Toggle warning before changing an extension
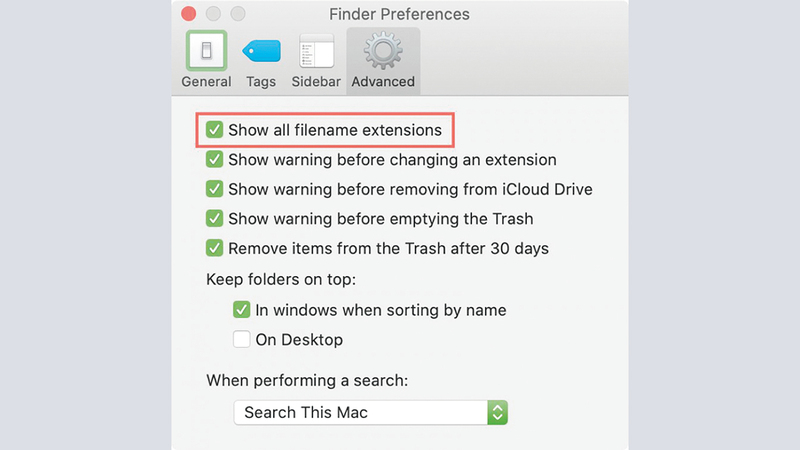The width and height of the screenshot is (800, 450). (x=214, y=160)
